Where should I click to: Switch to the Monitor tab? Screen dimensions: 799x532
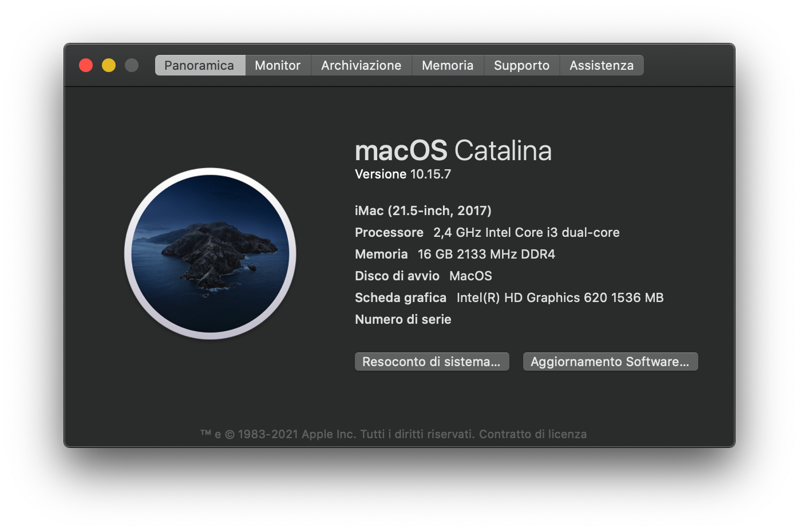(x=278, y=65)
